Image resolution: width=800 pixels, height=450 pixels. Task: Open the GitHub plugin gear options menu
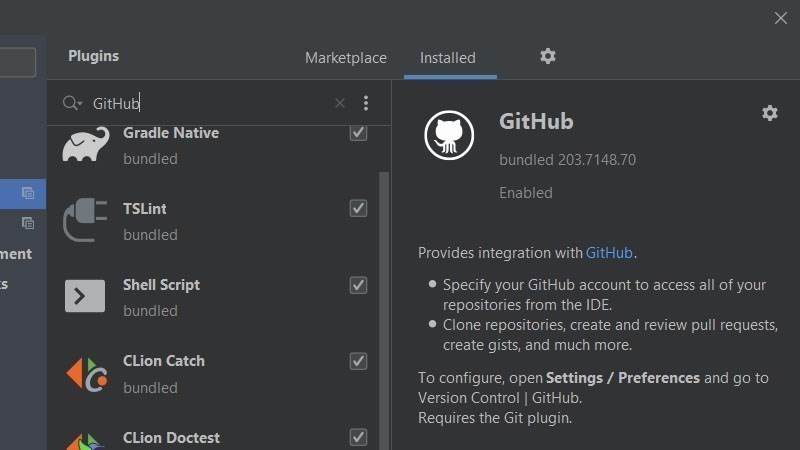[x=769, y=113]
